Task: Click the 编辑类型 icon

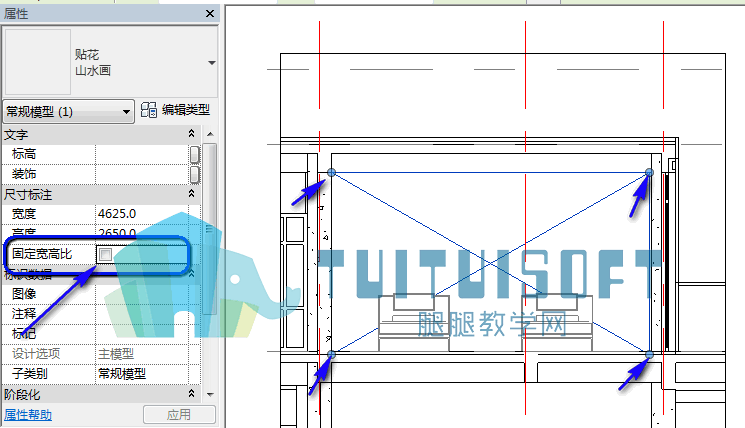Action: (149, 110)
